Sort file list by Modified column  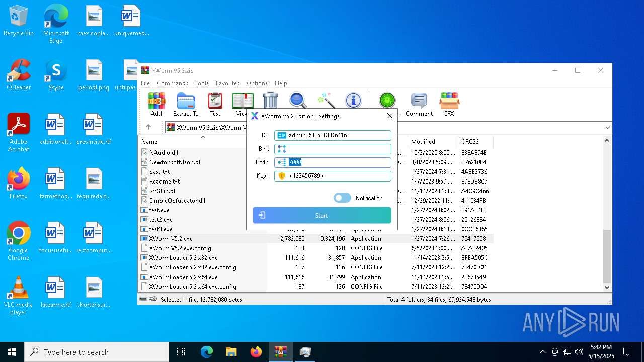tap(433, 142)
